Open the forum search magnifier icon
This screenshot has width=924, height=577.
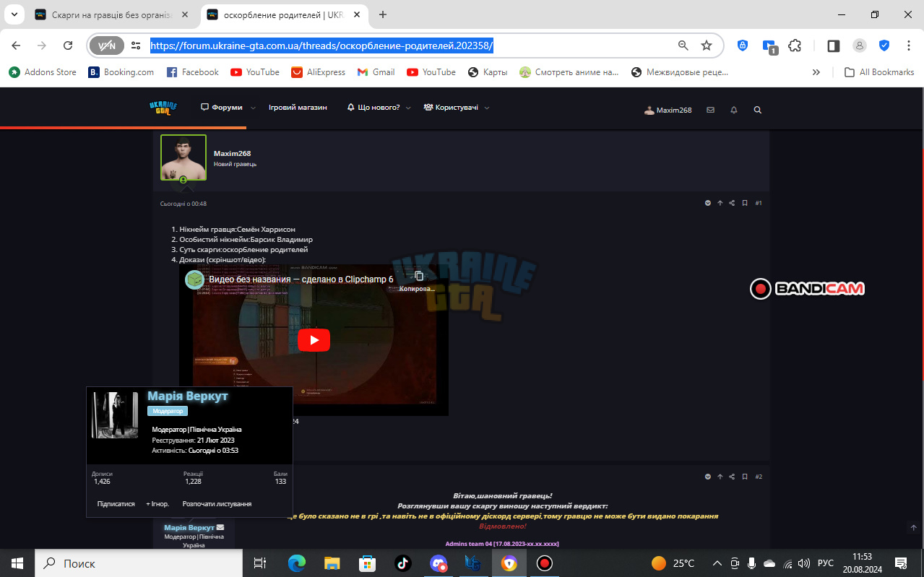758,110
